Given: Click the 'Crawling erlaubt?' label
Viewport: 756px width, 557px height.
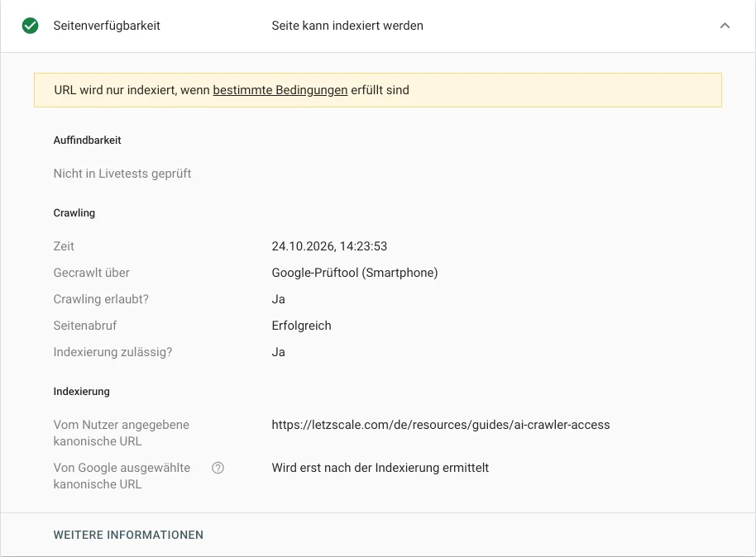Looking at the screenshot, I should click(x=101, y=299).
